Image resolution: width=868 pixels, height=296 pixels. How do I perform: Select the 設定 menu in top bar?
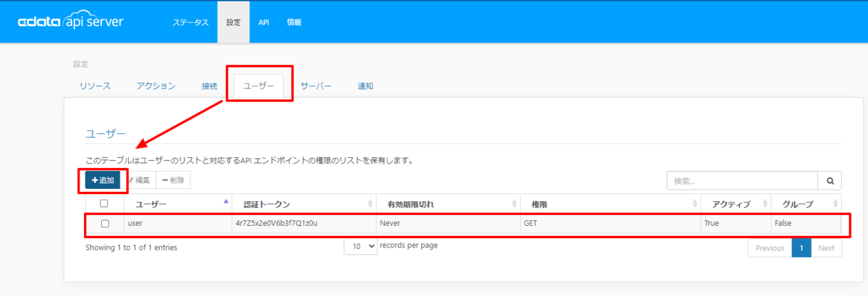point(233,22)
